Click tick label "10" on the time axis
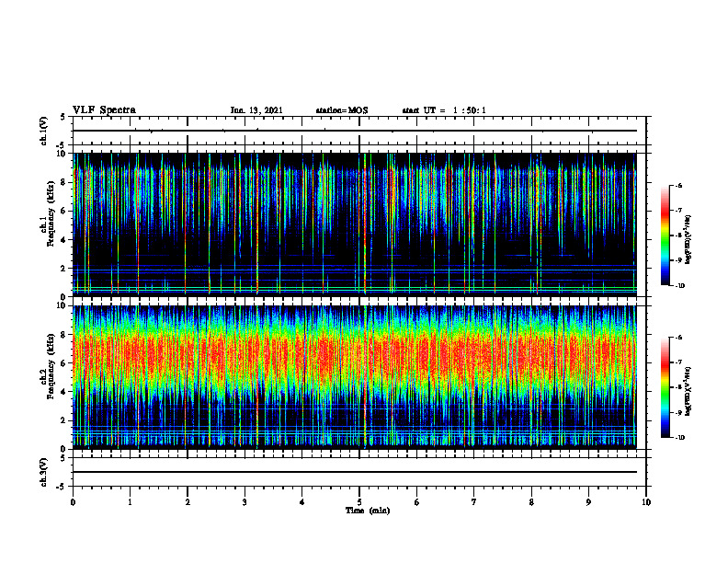The width and height of the screenshot is (728, 563). click(646, 502)
